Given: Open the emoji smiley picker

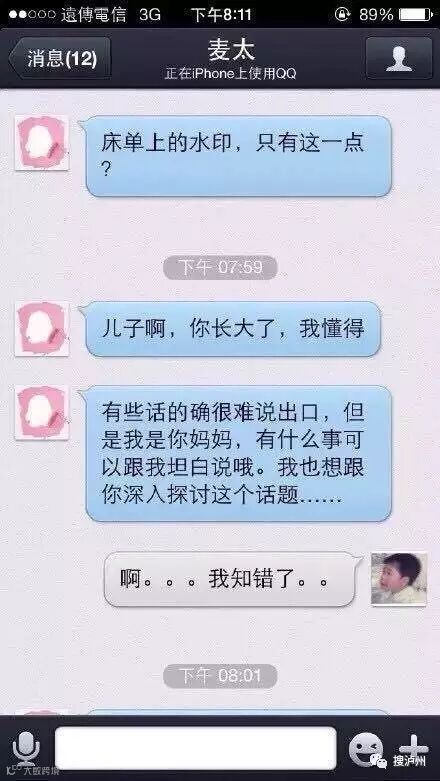Looking at the screenshot, I should pyautogui.click(x=366, y=749).
